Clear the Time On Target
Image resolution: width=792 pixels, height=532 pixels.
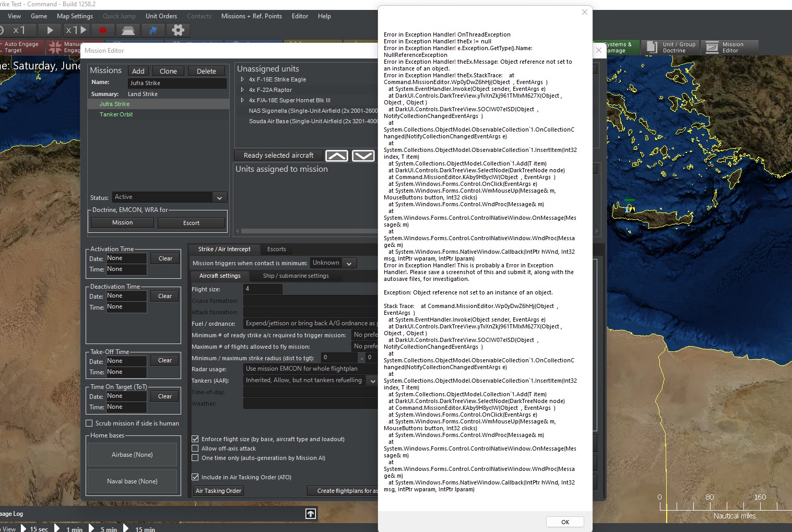(x=165, y=396)
